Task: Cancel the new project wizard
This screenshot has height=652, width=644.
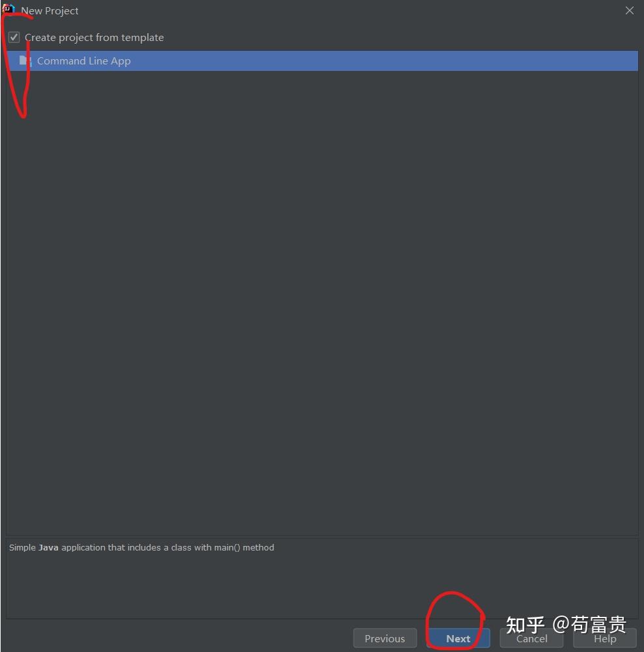Action: point(531,640)
